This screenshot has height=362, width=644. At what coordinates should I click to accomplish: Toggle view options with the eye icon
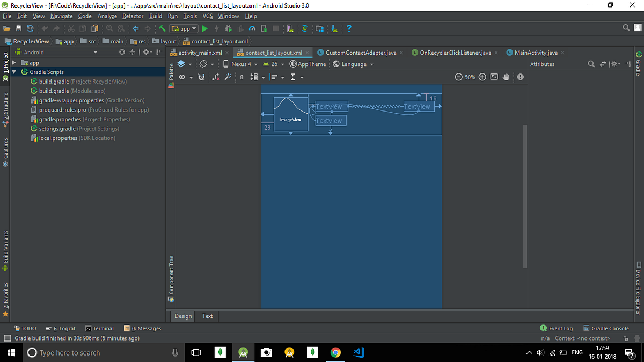point(182,77)
